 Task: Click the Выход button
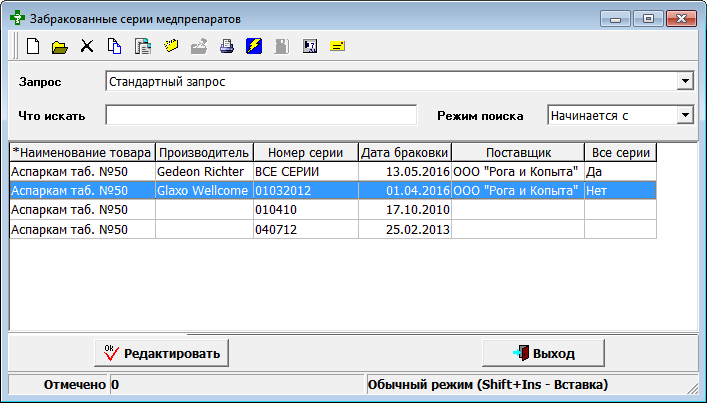(x=543, y=353)
